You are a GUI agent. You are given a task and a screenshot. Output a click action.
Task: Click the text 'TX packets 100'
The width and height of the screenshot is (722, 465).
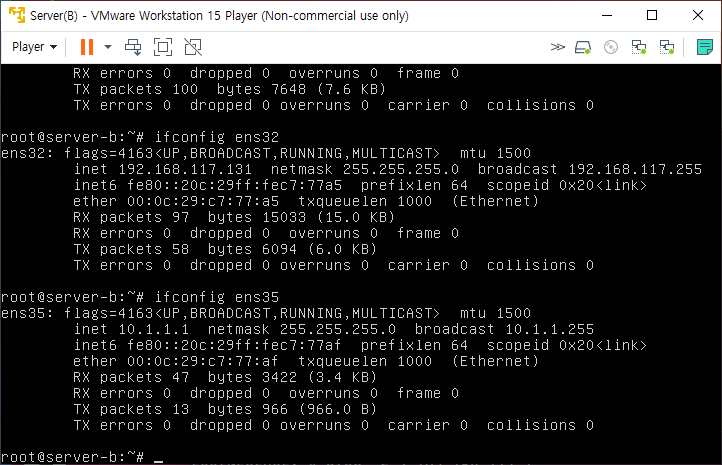(x=135, y=89)
